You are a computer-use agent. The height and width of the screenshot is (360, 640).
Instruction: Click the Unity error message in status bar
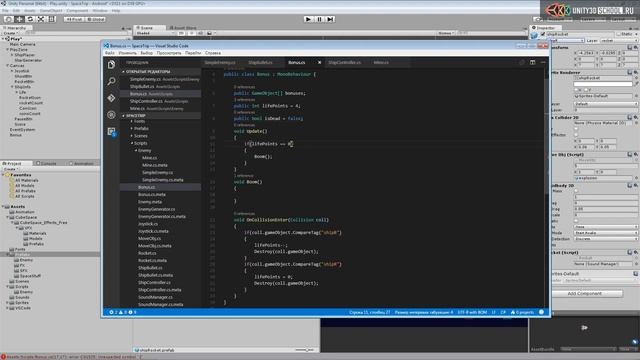tap(73, 357)
